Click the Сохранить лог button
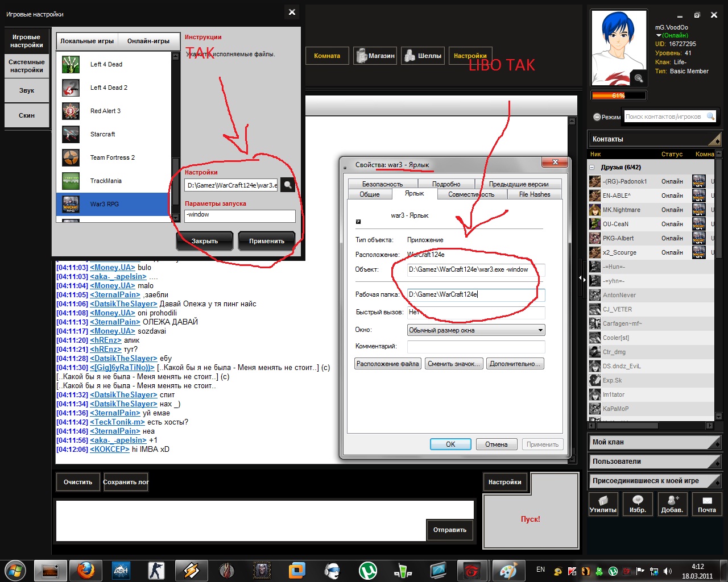Viewport: 728px width, 582px height. 126,482
